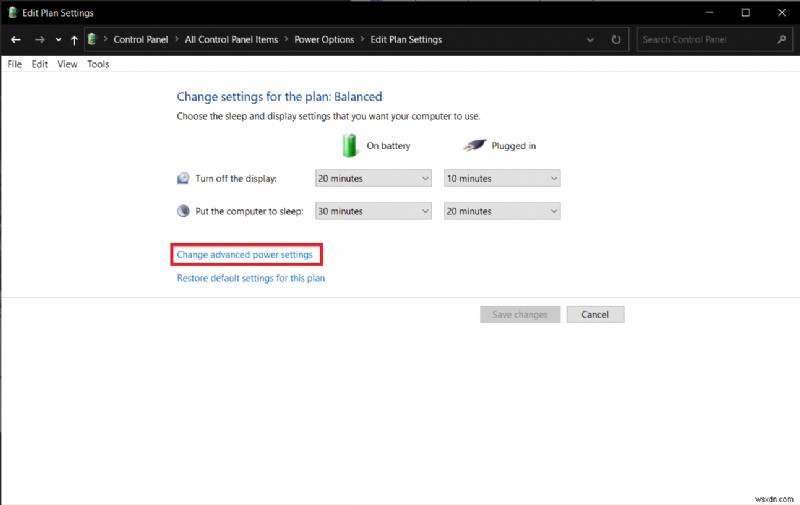Click the Save changes button
This screenshot has height=505, width=800.
coord(520,315)
